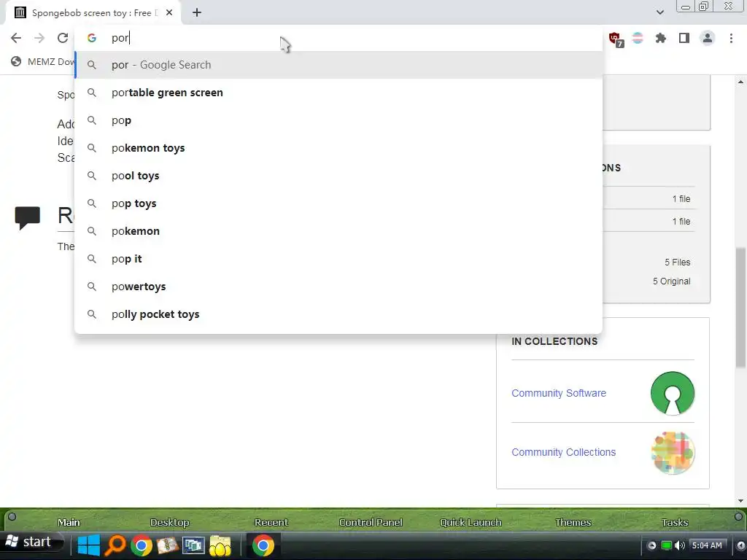Click the green Community Software logo thumbnail
The image size is (747, 560).
coord(673,393)
